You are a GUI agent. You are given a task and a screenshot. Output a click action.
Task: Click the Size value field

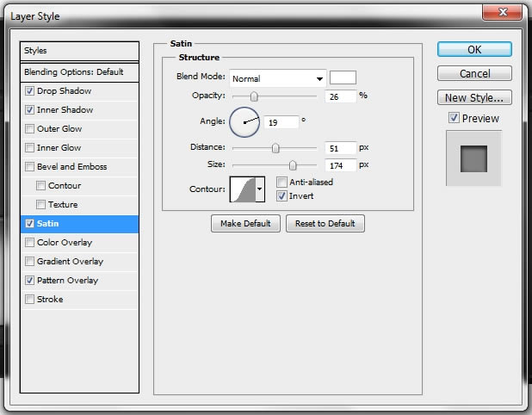341,165
